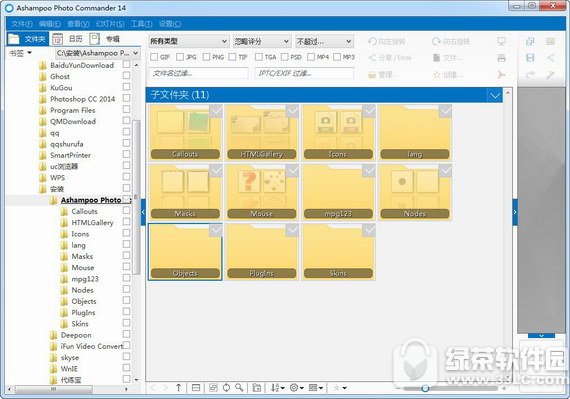
Task: Open the 忽略评分 rating dropdown
Action: [x=262, y=41]
